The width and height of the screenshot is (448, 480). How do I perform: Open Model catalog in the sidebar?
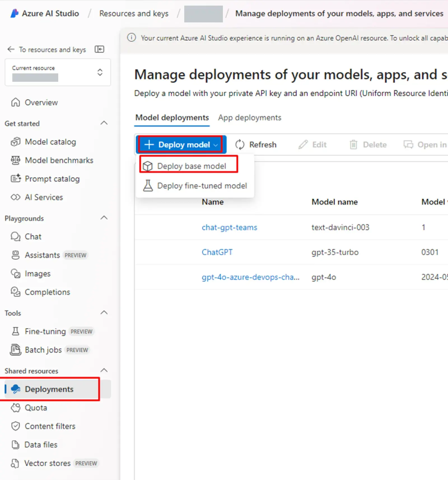[50, 142]
